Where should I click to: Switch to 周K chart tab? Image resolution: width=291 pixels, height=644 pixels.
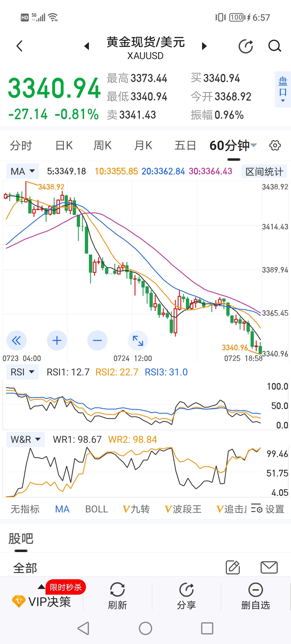pyautogui.click(x=102, y=146)
